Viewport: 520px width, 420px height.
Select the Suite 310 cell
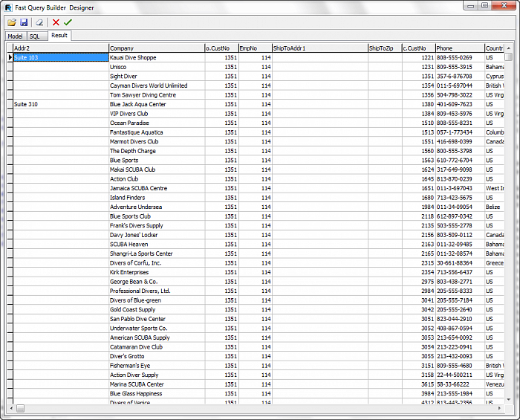(x=61, y=105)
